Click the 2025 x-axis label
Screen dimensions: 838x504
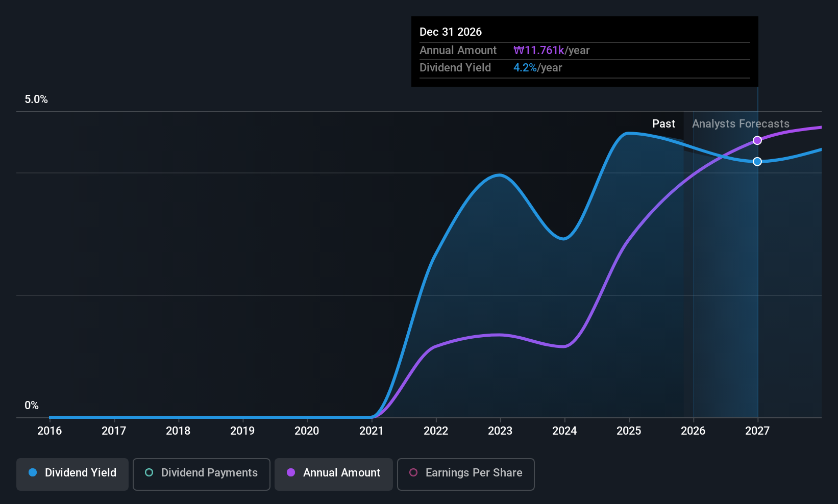pyautogui.click(x=629, y=431)
